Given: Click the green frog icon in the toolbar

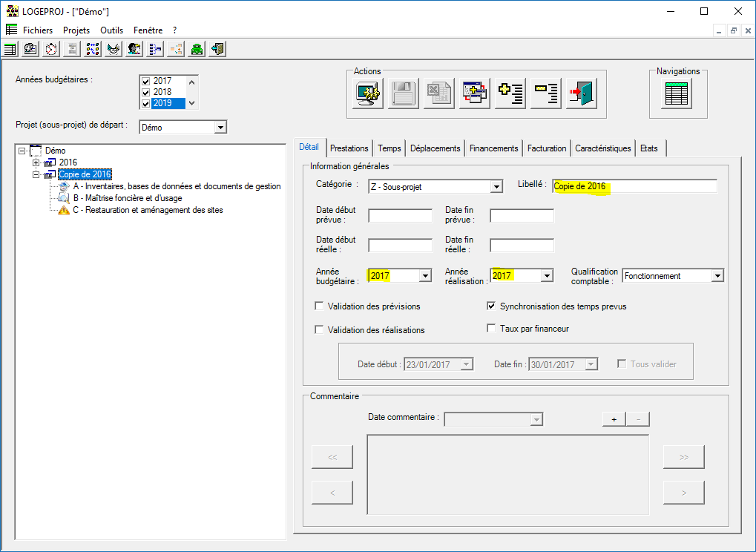Looking at the screenshot, I should tap(197, 49).
